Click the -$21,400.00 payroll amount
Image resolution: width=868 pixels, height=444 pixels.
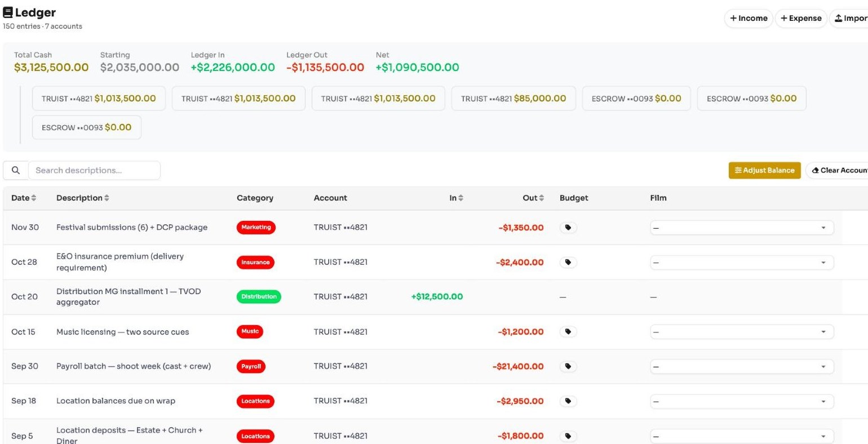518,367
